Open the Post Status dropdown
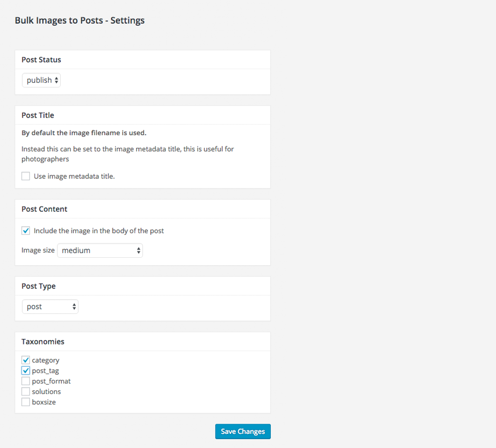 tap(41, 80)
